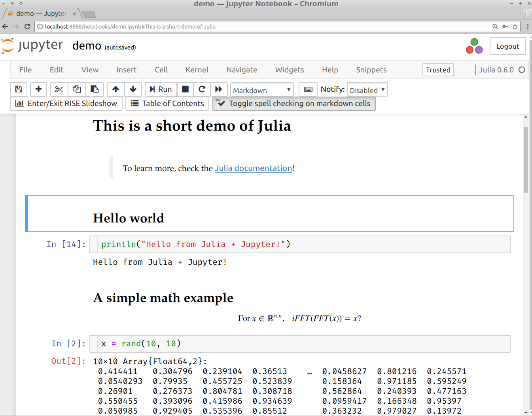Open the Help menu
This screenshot has height=416, width=532.
point(330,70)
